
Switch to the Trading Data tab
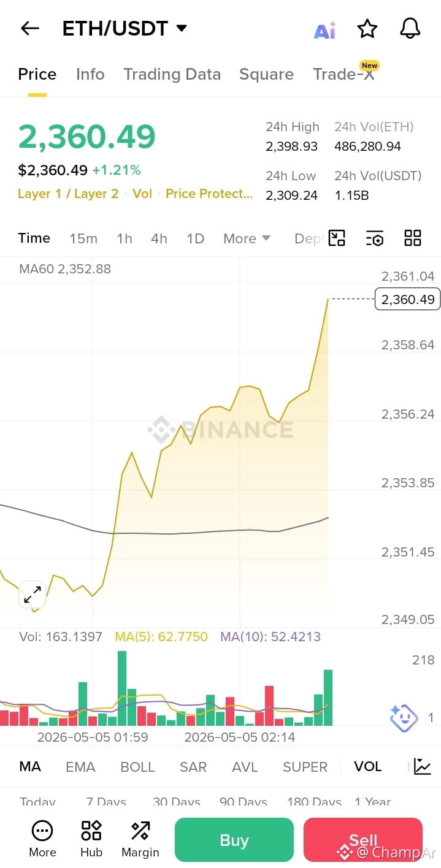172,74
